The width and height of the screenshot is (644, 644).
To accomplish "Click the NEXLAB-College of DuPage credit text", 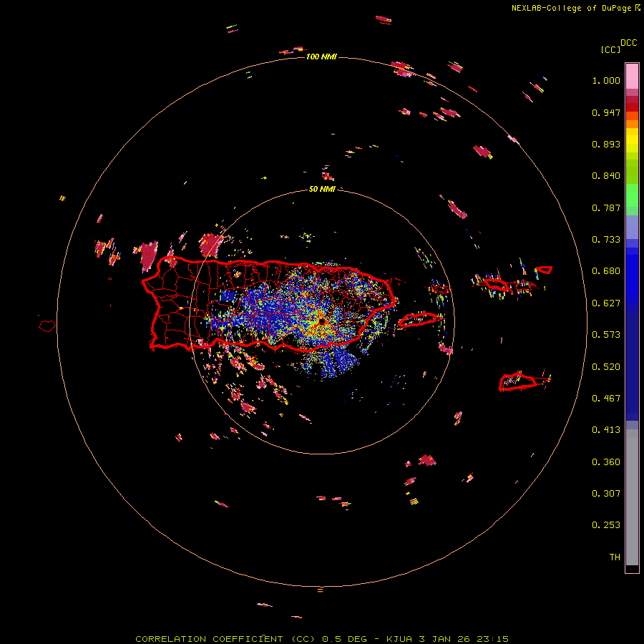I will click(x=576, y=8).
